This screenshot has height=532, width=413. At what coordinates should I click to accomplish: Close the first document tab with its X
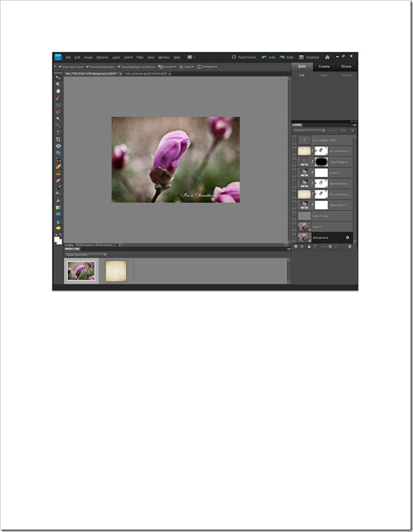[x=120, y=74]
